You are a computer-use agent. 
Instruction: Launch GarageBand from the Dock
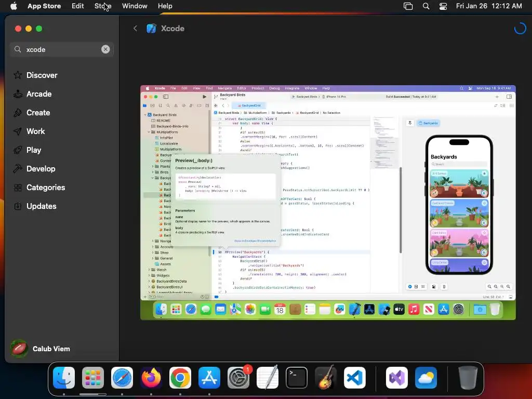coord(326,378)
